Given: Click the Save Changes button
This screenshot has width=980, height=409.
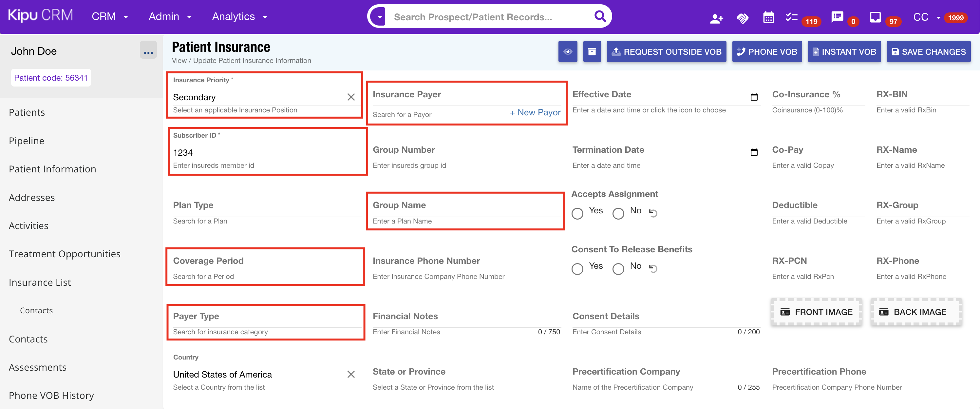Looking at the screenshot, I should tap(928, 52).
